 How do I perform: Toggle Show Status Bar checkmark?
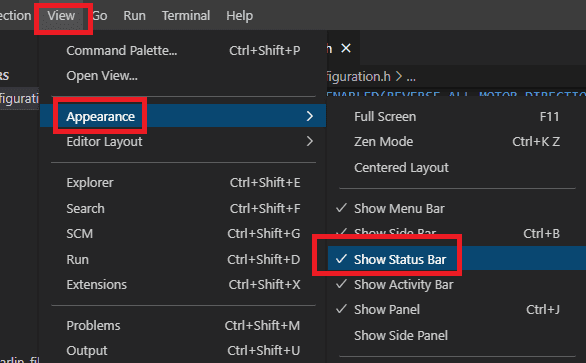(341, 259)
